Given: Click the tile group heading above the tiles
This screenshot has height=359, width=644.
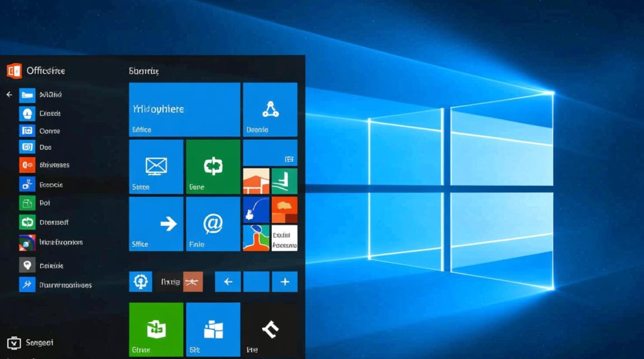Looking at the screenshot, I should [x=144, y=71].
